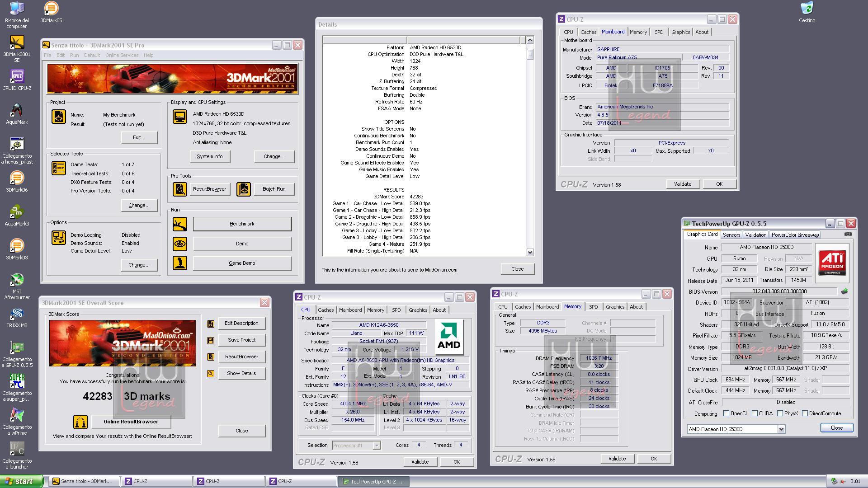Open Graphics tab in CPU-Z Memory window
868x488 pixels.
tap(615, 307)
